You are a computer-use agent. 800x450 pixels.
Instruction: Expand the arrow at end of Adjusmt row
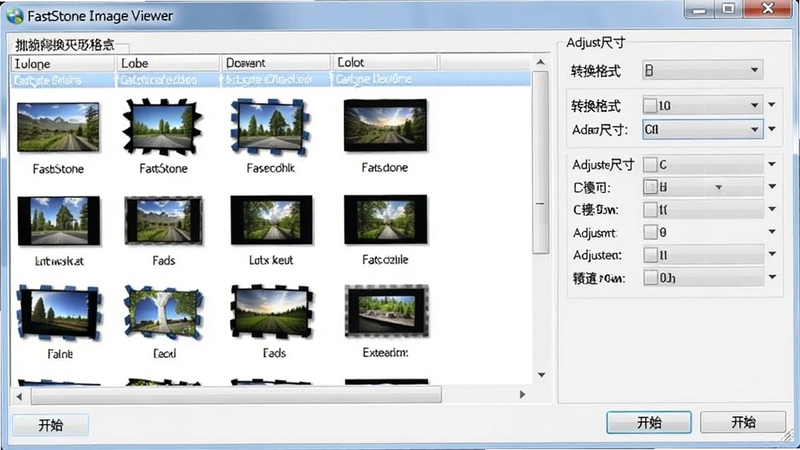[772, 232]
